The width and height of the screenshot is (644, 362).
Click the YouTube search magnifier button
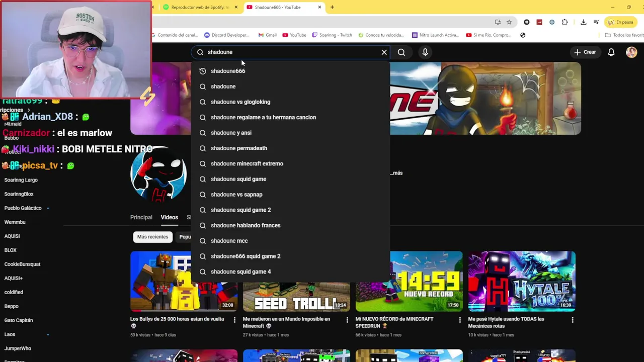(x=401, y=52)
